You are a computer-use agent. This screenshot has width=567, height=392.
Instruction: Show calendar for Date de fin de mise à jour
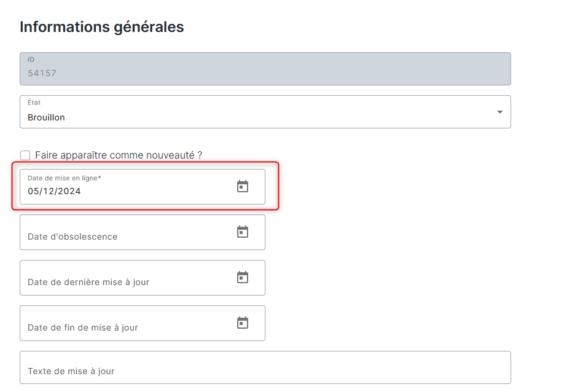click(243, 323)
